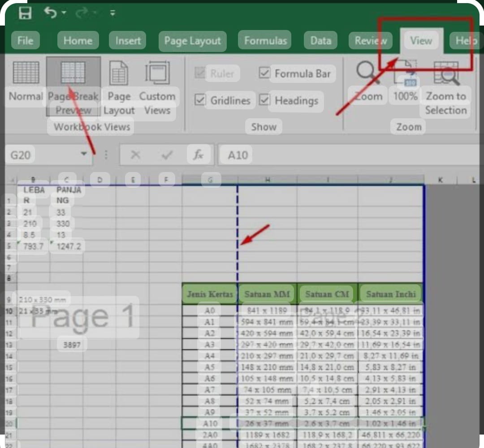This screenshot has height=448, width=484.
Task: Click the Insert Function fx button
Action: pyautogui.click(x=198, y=155)
